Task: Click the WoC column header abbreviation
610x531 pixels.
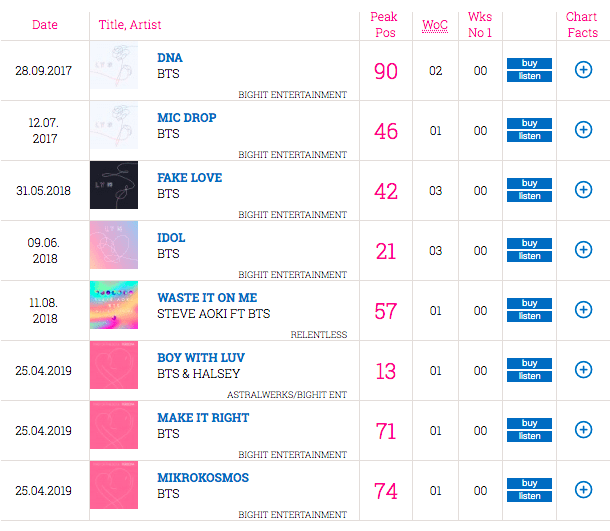Action: tap(435, 25)
